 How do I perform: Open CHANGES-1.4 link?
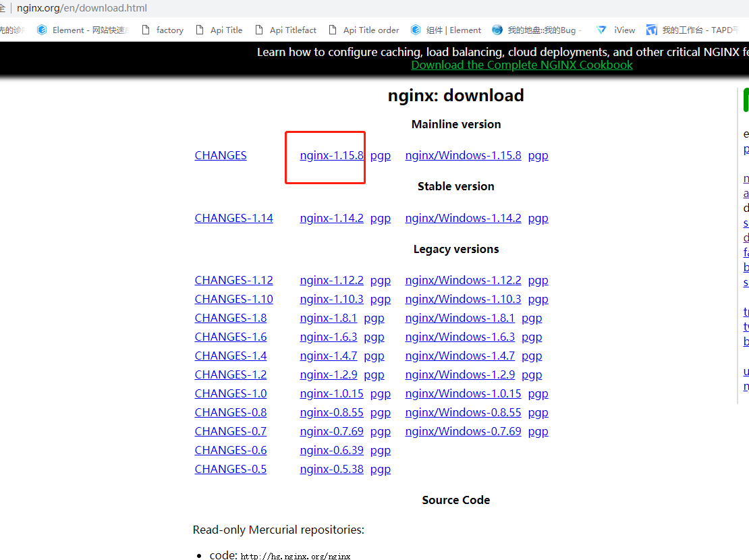231,356
